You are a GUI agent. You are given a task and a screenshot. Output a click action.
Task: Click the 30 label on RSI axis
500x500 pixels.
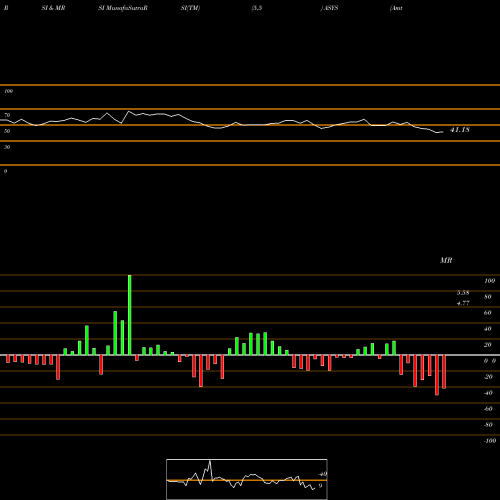7,147
